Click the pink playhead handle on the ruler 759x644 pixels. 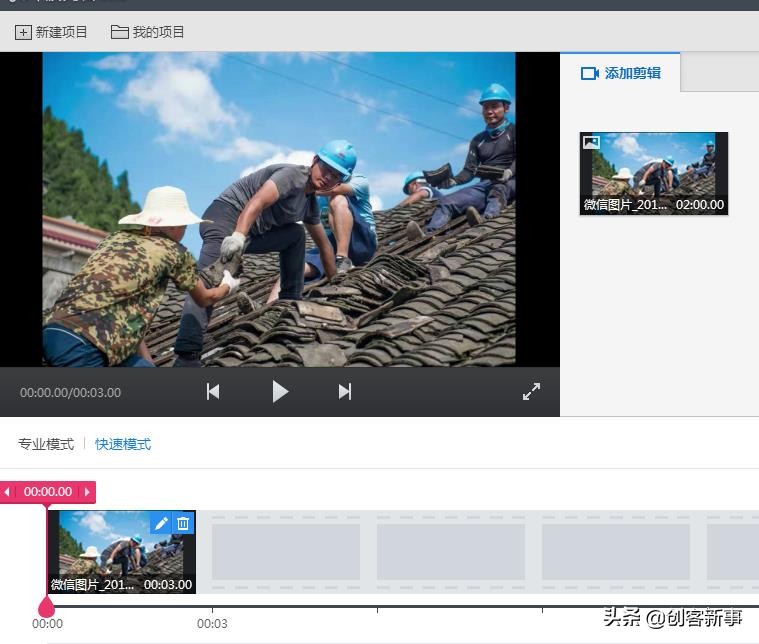tap(46, 607)
